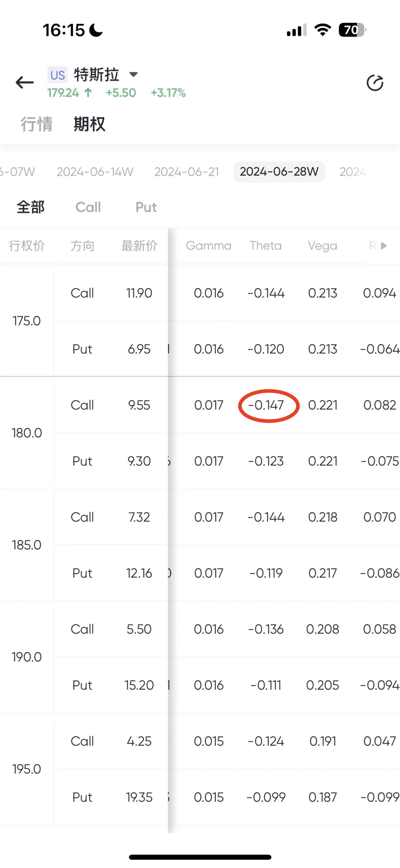Image resolution: width=400 pixels, height=868 pixels.
Task: Select the 2024-06-28W expiry date
Action: point(279,172)
